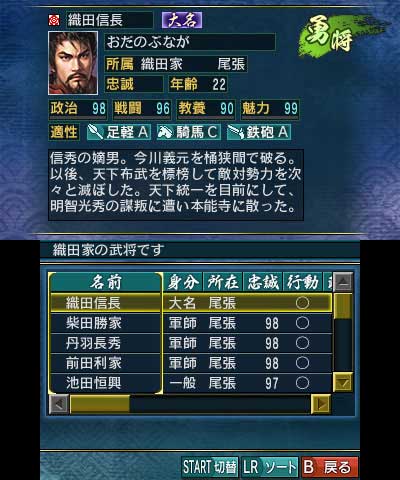Sort by the 身分 column header
This screenshot has width=400, height=480.
point(183,283)
